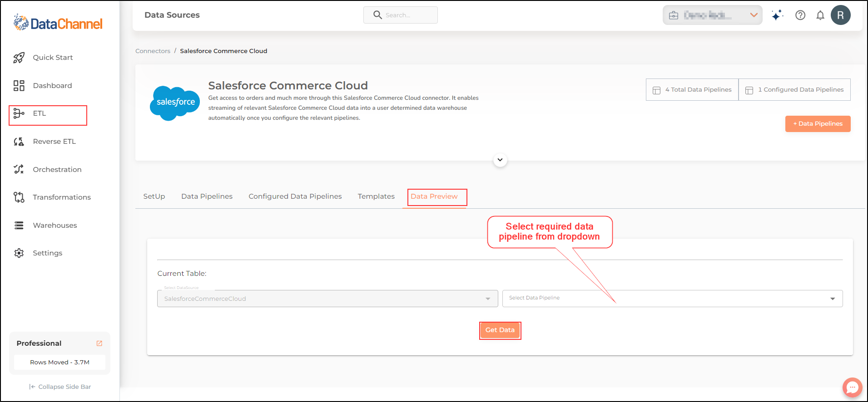Screen dimensions: 868x402
Task: Click the Rows Moved - 3.7M text
Action: [60, 363]
